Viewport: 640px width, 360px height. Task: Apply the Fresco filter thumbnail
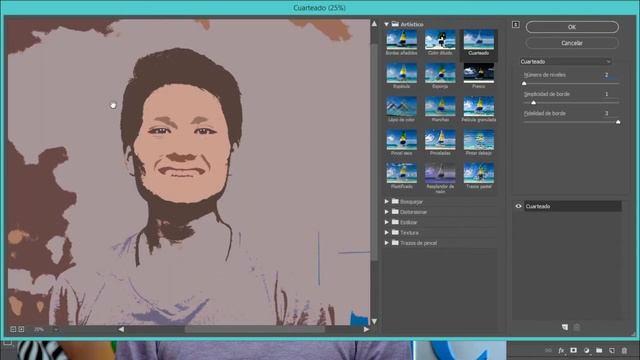click(x=479, y=73)
